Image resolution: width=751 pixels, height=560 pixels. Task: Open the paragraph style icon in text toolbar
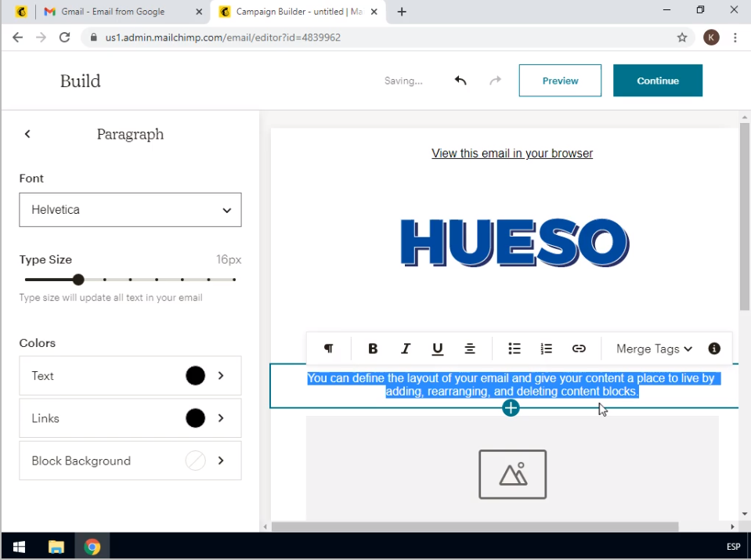[329, 349]
